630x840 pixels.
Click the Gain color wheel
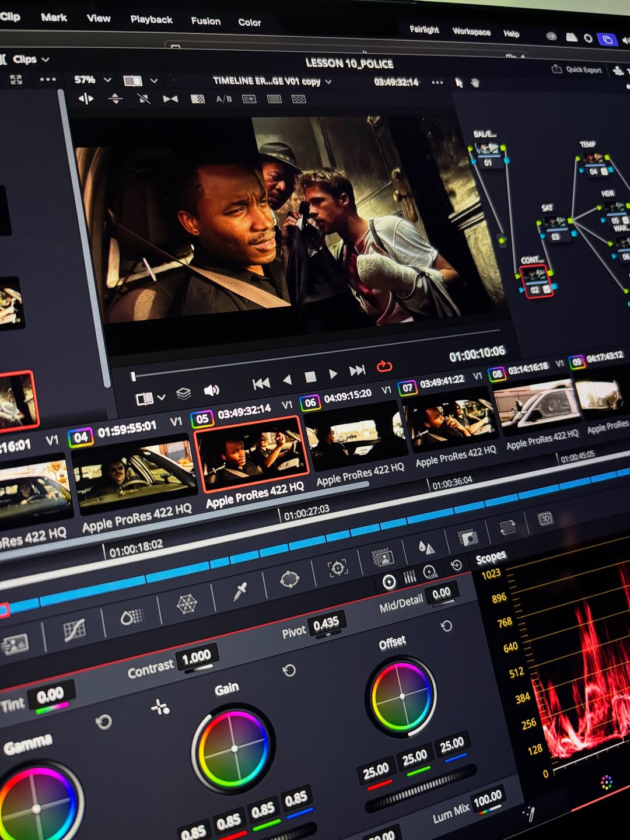pos(233,749)
